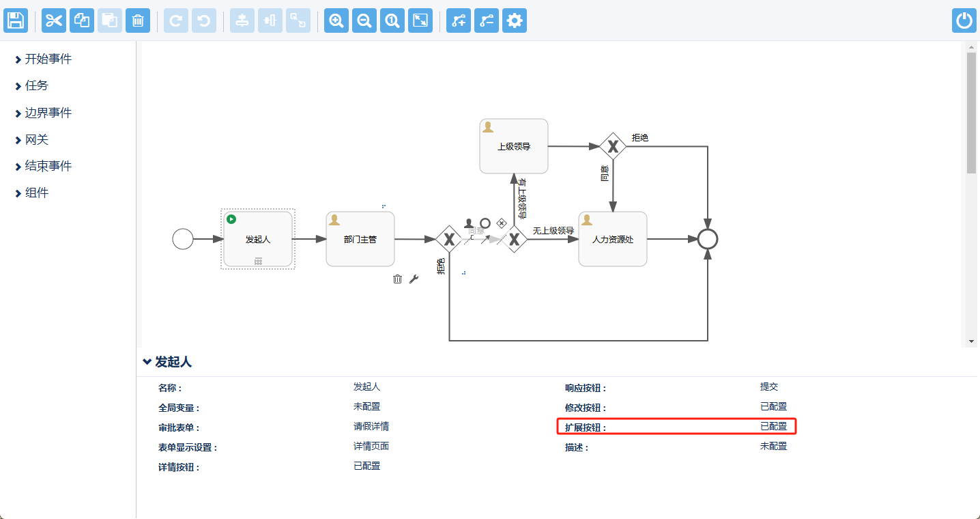Screen dimensions: 980x519
Task: Select the 人力资源处 task node
Action: [x=612, y=240]
